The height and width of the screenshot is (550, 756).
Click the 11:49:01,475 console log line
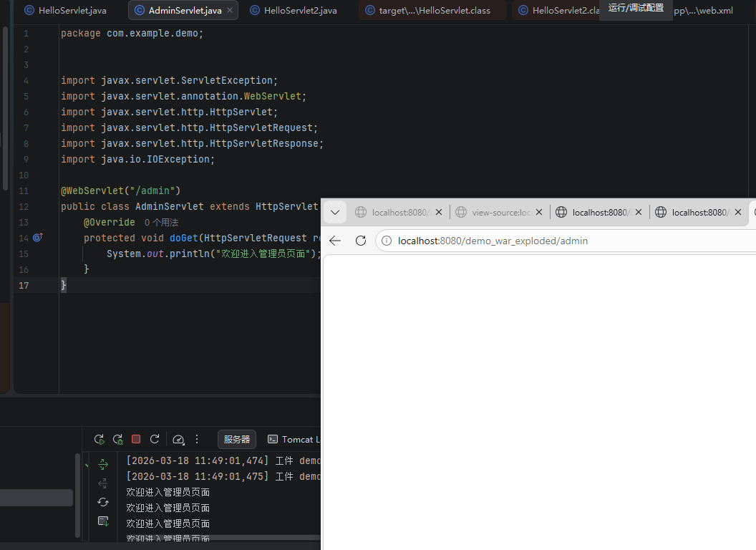(223, 477)
